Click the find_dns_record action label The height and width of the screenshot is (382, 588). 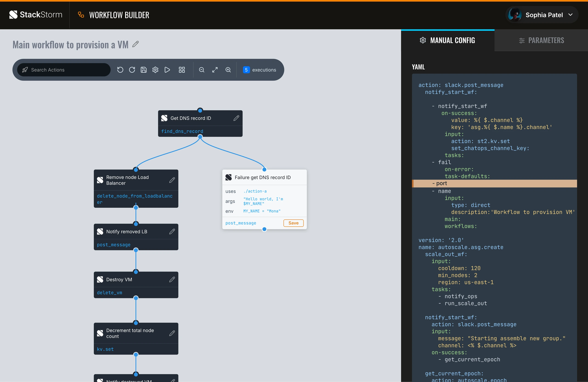click(x=182, y=131)
